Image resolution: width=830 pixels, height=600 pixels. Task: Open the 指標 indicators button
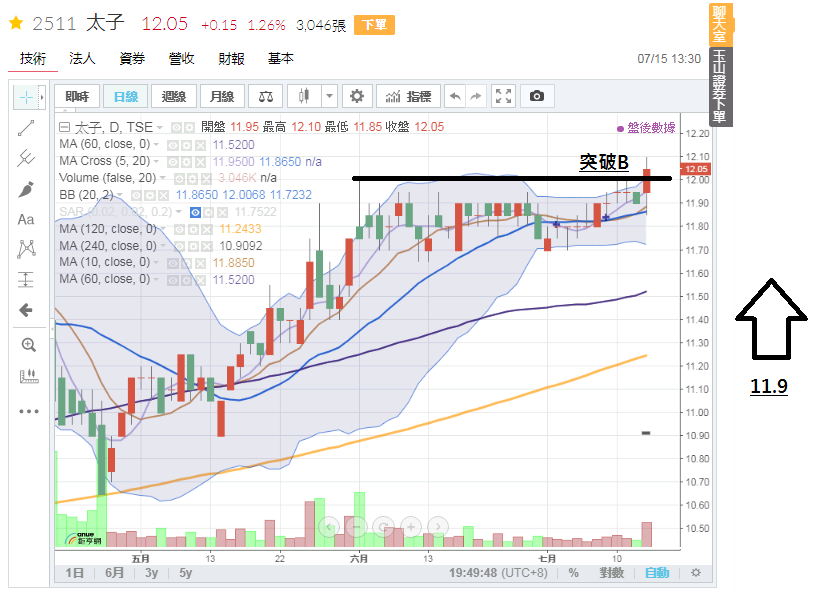tap(408, 96)
